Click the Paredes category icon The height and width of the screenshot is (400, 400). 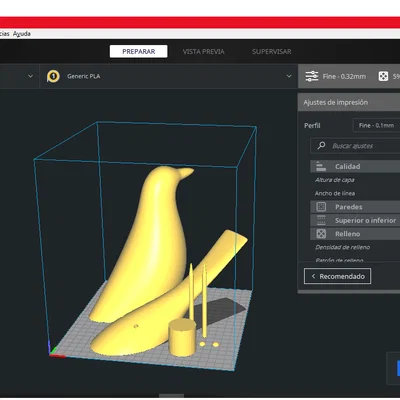tap(321, 207)
